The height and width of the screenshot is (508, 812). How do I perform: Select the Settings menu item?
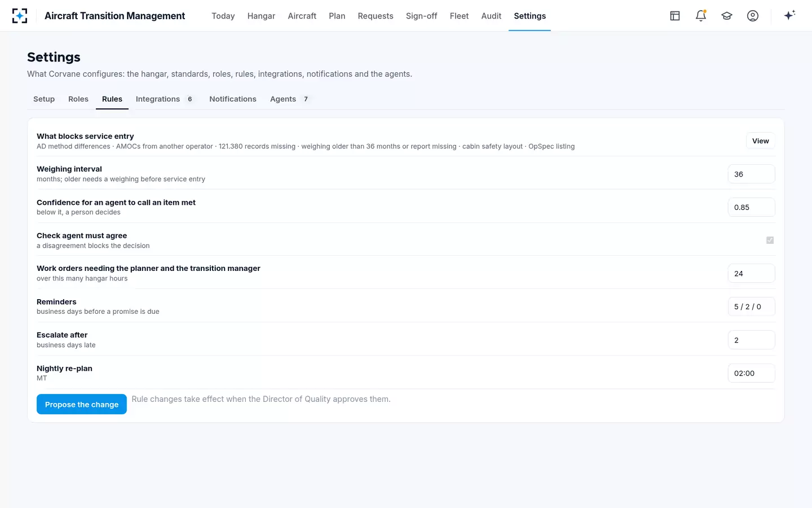tap(530, 16)
